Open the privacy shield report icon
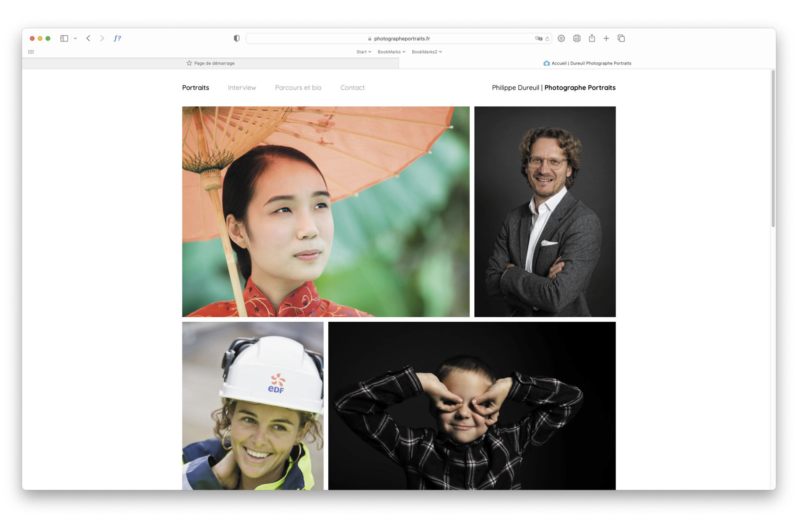 click(x=236, y=38)
